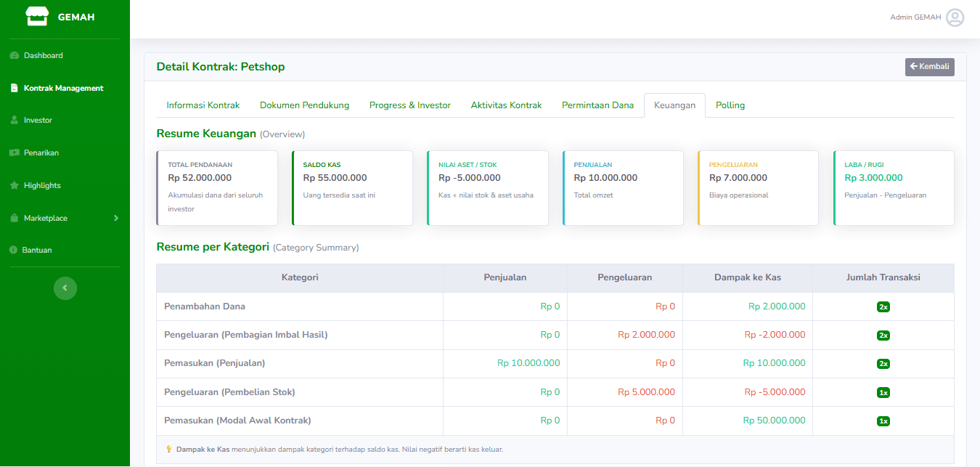980x467 pixels.
Task: Open the admin user avatar icon
Action: [x=955, y=17]
